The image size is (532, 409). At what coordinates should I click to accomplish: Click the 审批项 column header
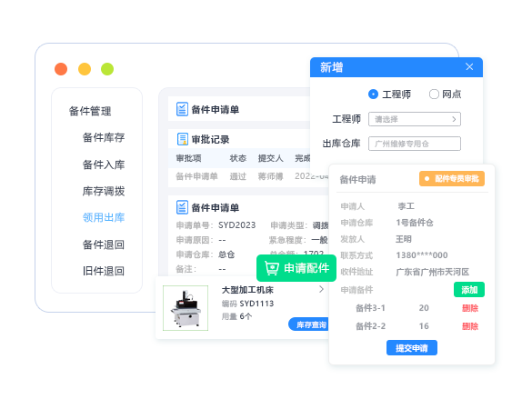pos(188,158)
